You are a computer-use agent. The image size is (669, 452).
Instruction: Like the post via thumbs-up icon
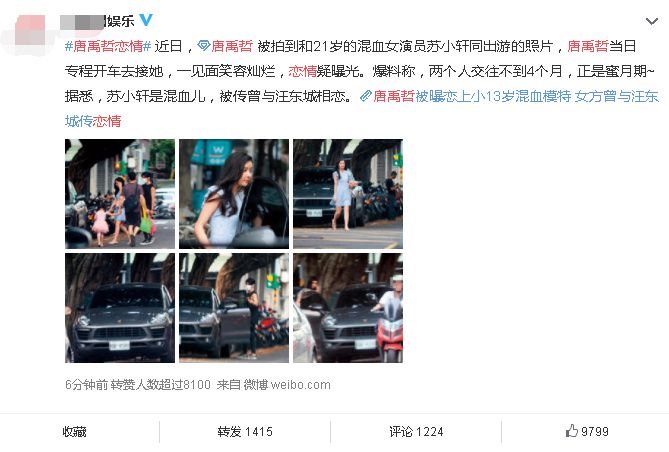tap(571, 431)
